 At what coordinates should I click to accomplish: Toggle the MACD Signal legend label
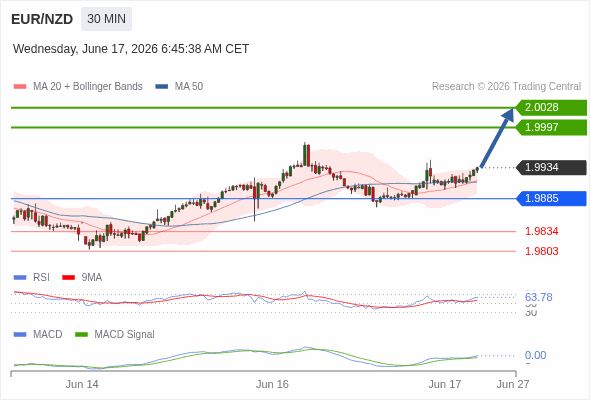[124, 335]
